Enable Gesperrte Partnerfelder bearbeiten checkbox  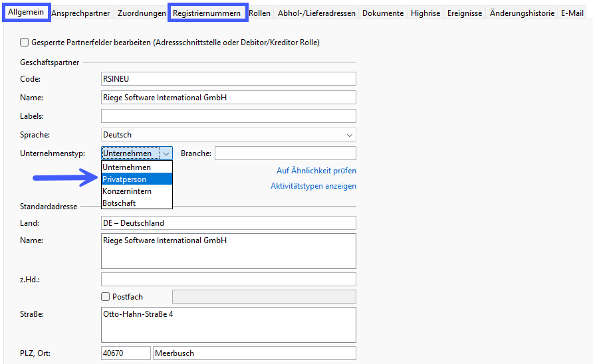[x=24, y=43]
